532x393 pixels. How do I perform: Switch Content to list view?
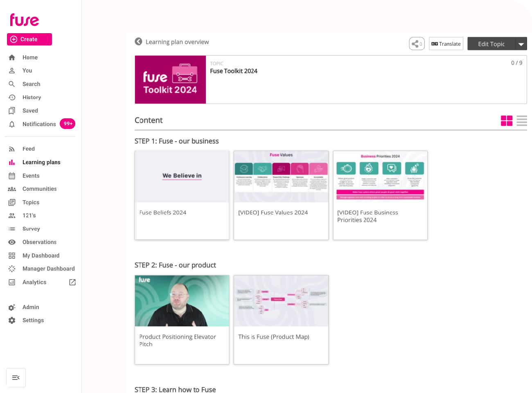pyautogui.click(x=522, y=120)
